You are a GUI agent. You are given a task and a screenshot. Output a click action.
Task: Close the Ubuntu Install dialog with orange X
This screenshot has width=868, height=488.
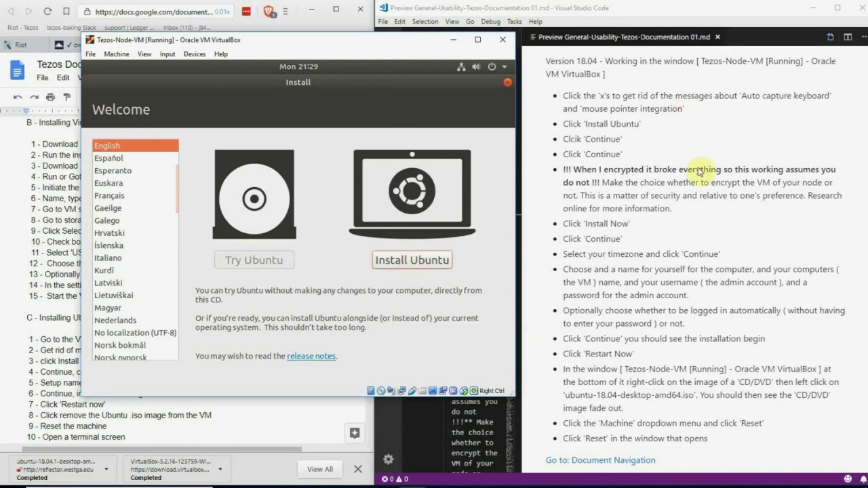coord(507,82)
